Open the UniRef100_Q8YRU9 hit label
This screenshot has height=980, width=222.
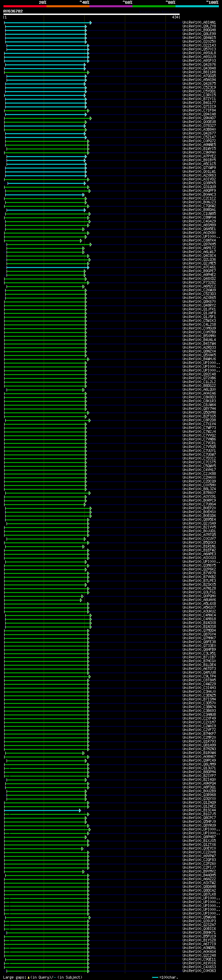click(x=199, y=826)
